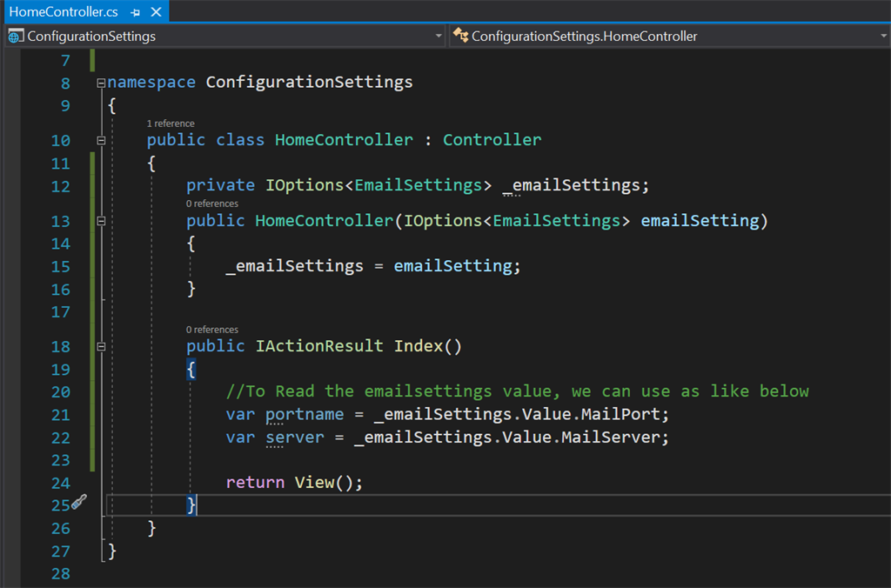
Task: Click the 'emailSetting)' constructor parameter
Action: click(705, 220)
